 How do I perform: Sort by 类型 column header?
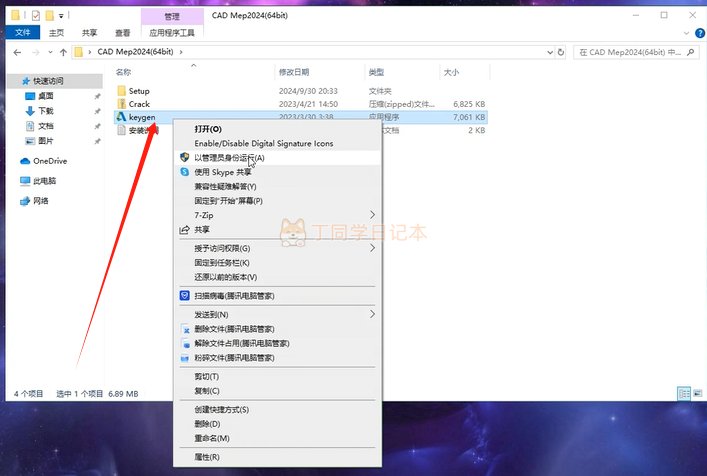coord(376,72)
